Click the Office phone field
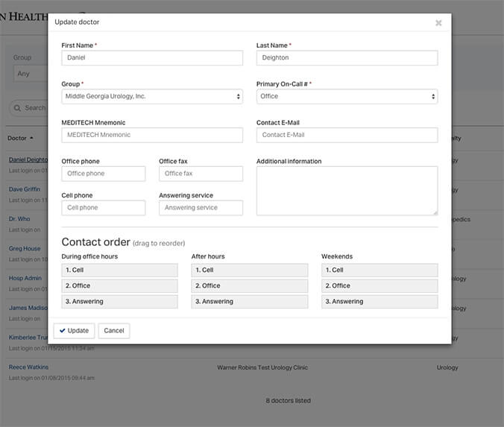The image size is (504, 427). point(103,174)
